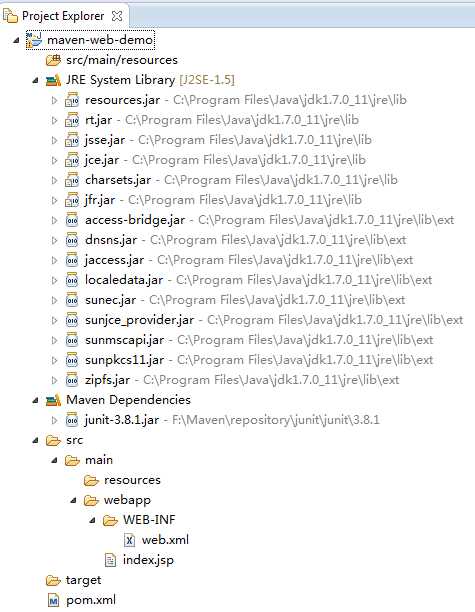Switch to the Project Explorer tab
475x612 pixels.
click(63, 16)
